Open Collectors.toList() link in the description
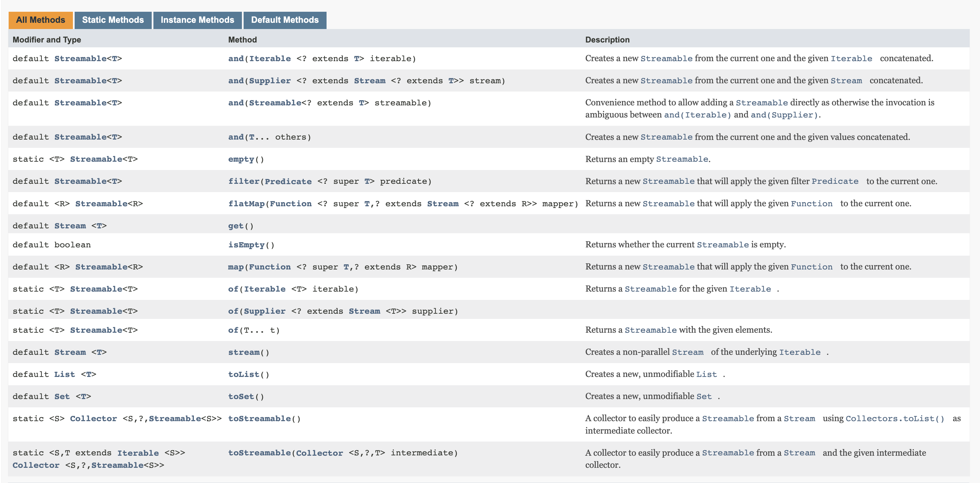The height and width of the screenshot is (483, 980). [x=894, y=418]
